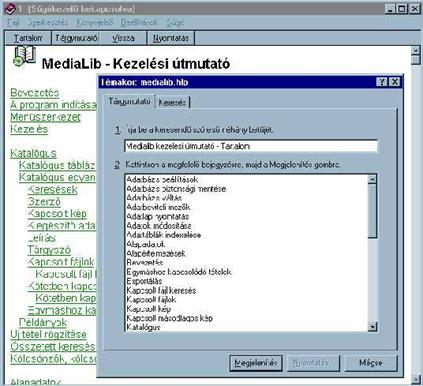This screenshot has width=423, height=386.
Task: Switch to the Keresés tab
Action: (x=172, y=103)
